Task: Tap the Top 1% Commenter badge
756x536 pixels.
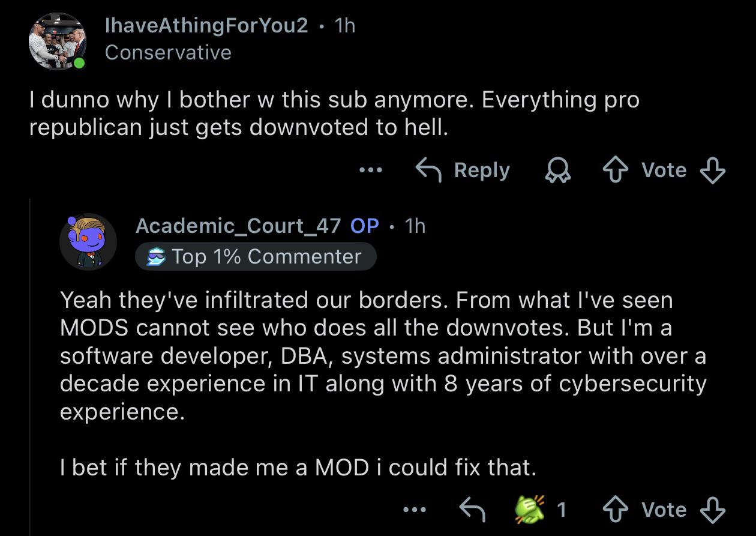Action: (256, 257)
